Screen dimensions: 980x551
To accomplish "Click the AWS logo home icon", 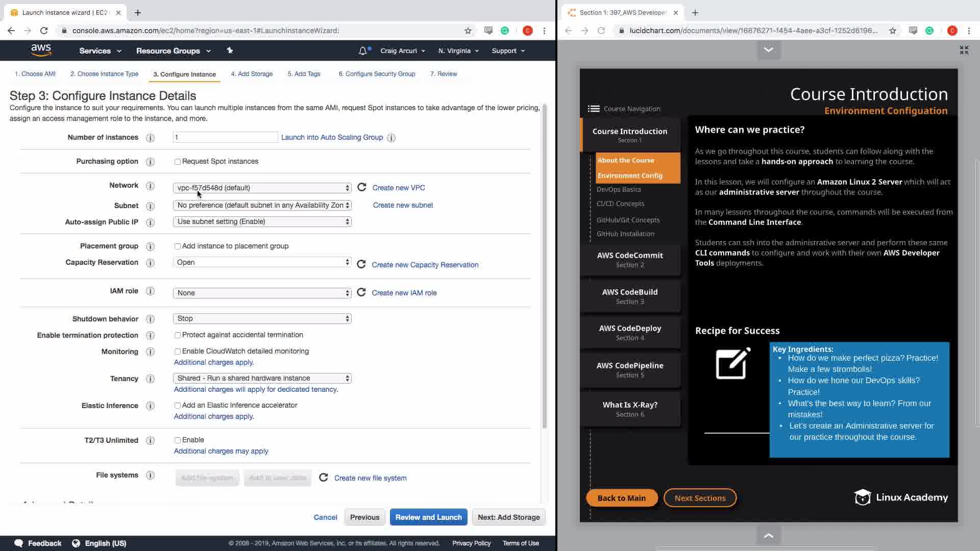I will pyautogui.click(x=41, y=50).
